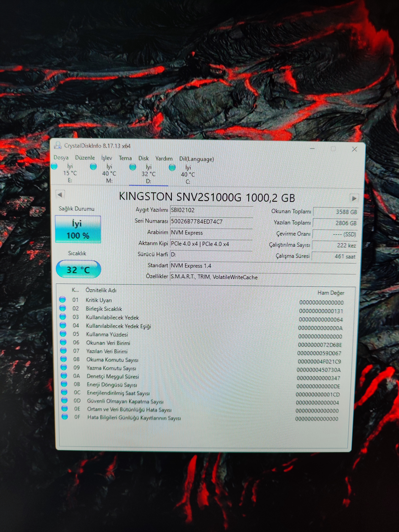
Task: Select the Kullanma Yüzdesi attribute name
Action: 107,334
